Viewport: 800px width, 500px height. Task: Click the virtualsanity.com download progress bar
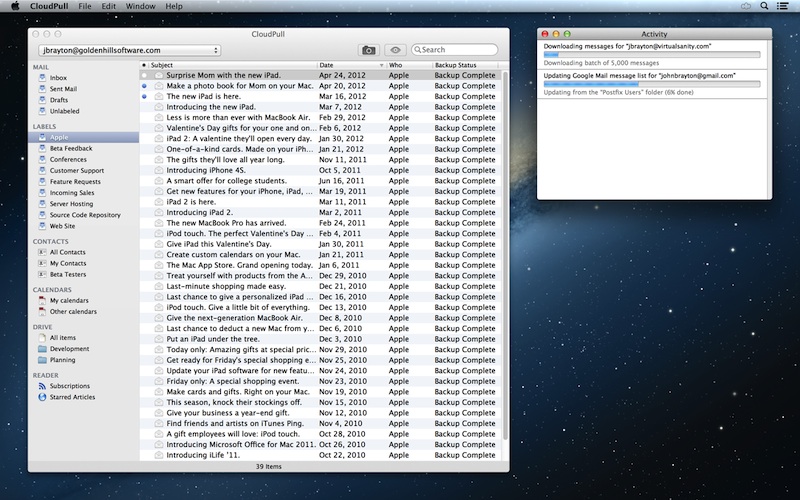pos(651,54)
